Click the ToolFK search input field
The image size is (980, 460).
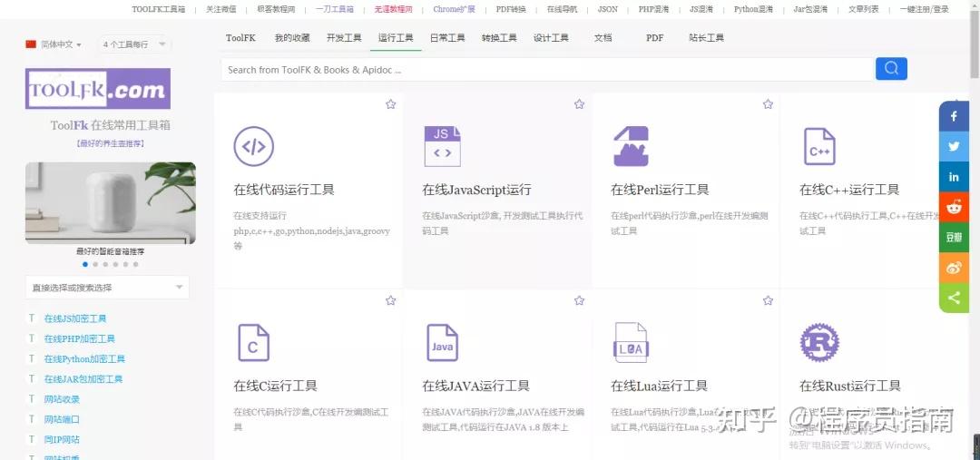[x=544, y=70]
